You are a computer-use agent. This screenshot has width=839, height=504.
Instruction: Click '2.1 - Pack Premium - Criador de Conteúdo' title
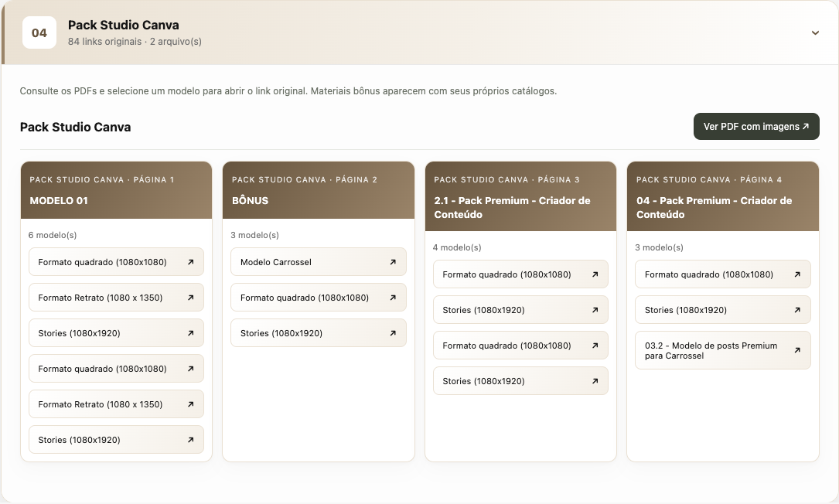(x=512, y=208)
